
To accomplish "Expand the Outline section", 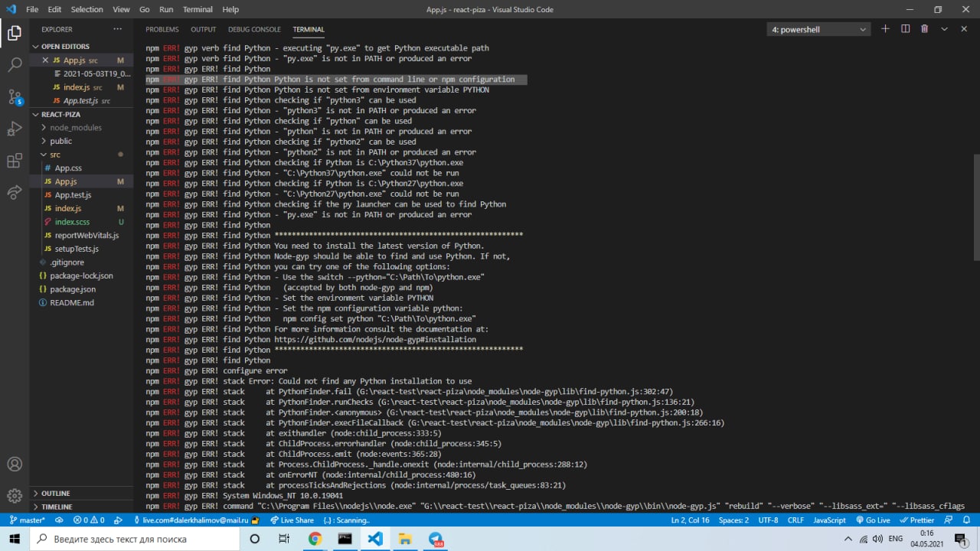I will point(81,494).
